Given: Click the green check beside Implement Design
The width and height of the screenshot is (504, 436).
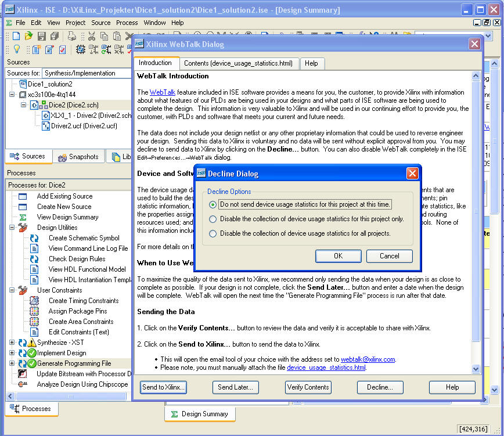Looking at the screenshot, I should tap(32, 353).
